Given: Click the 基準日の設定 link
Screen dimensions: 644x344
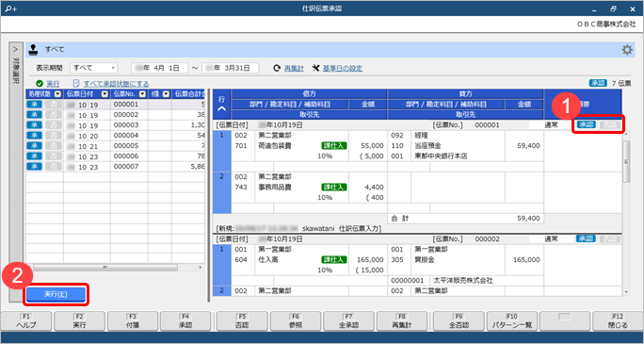Looking at the screenshot, I should tap(343, 68).
